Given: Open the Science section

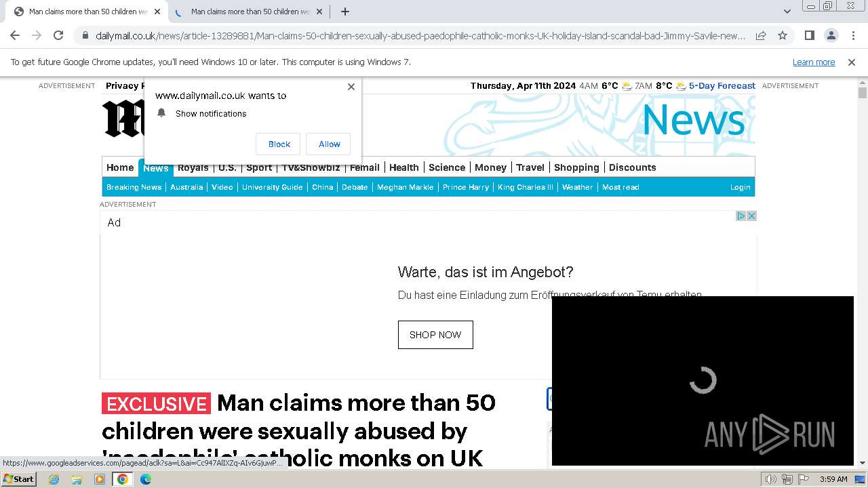Looking at the screenshot, I should (x=447, y=167).
